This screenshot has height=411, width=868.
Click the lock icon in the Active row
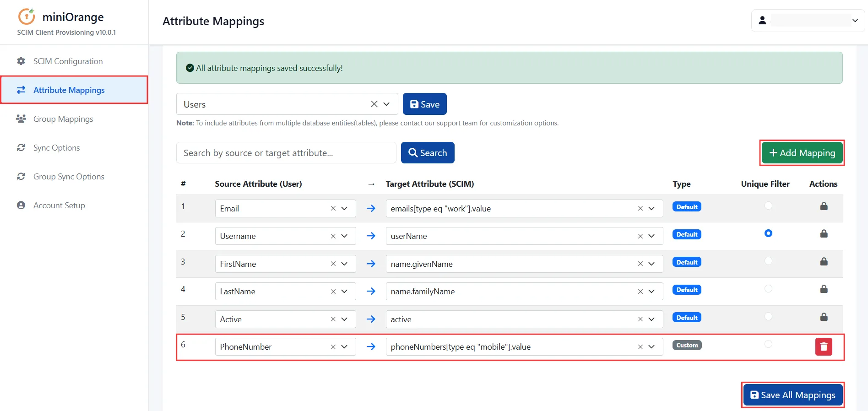(824, 317)
